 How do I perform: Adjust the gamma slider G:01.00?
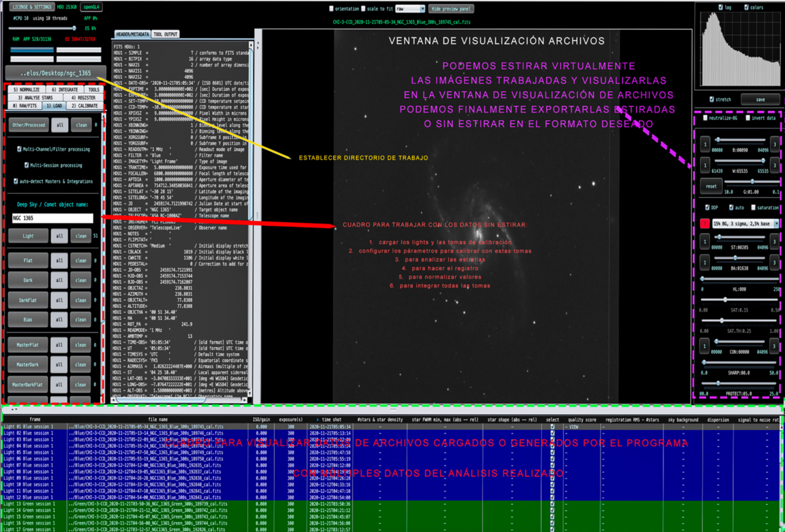coord(752,181)
